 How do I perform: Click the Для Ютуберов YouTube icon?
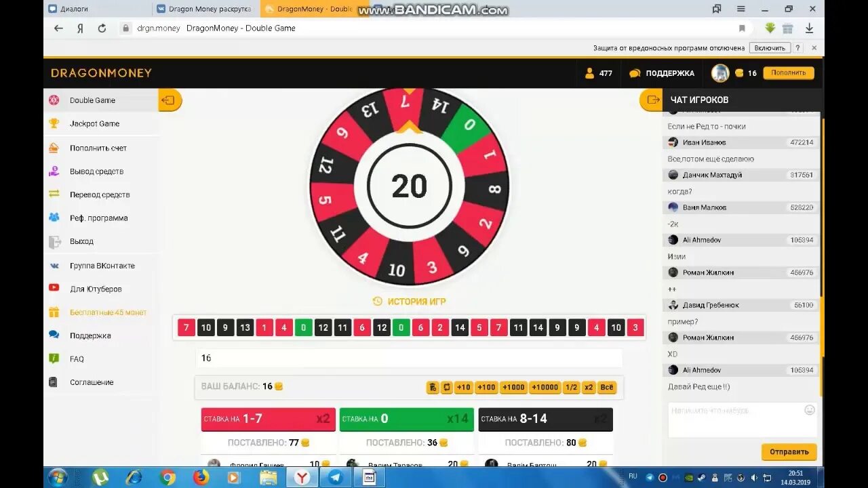(54, 289)
